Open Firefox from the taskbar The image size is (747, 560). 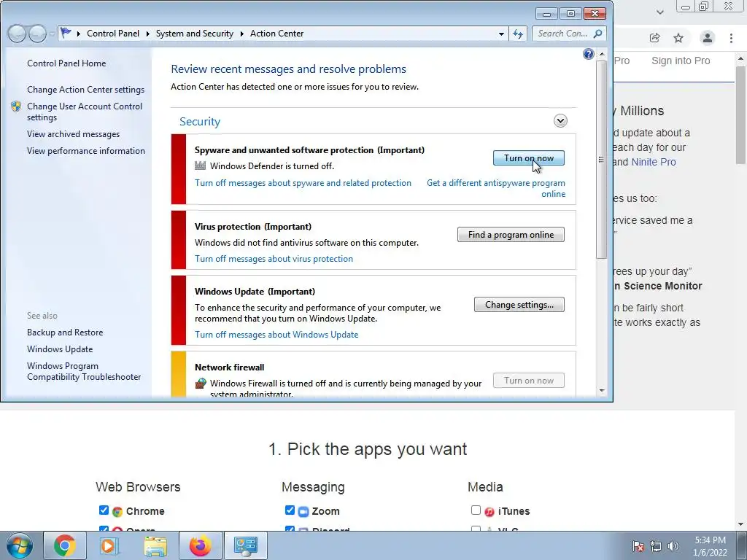pyautogui.click(x=200, y=545)
